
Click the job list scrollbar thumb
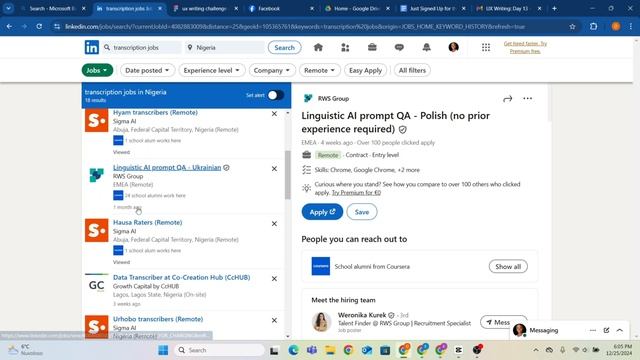click(x=288, y=175)
